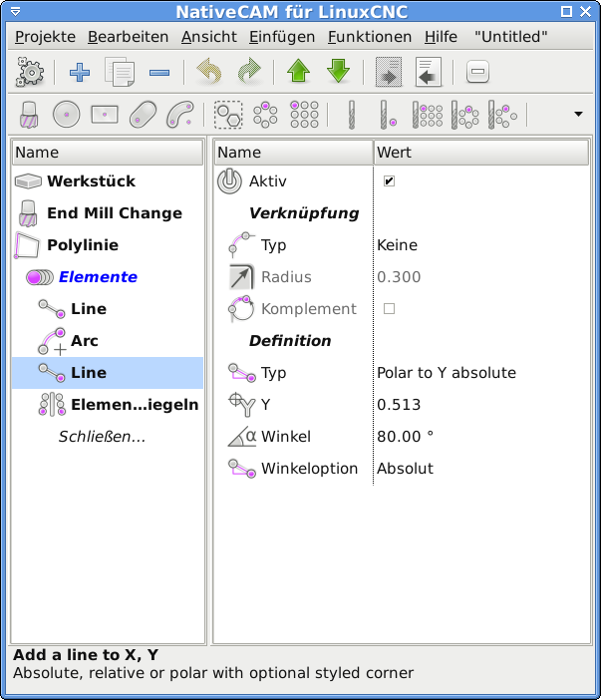The image size is (601, 700).
Task: Click the undo arrow icon
Action: pyautogui.click(x=209, y=71)
